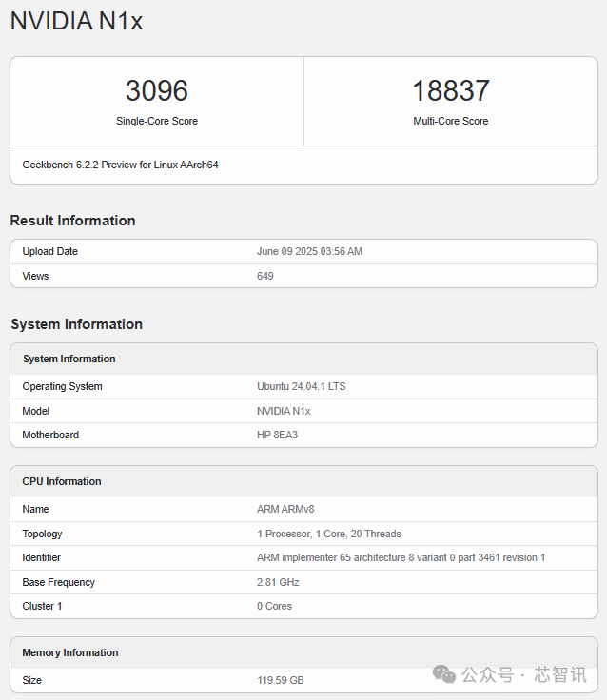Click the Result Information heading
This screenshot has width=607, height=700.
point(72,221)
